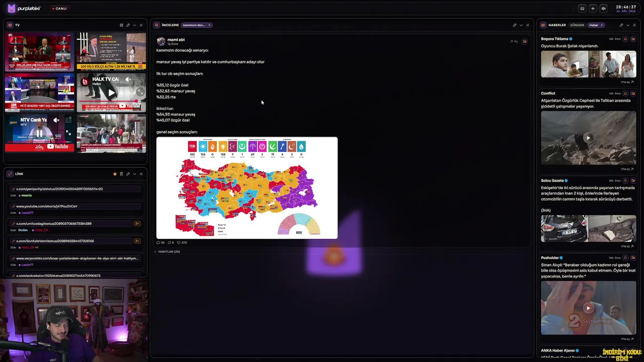Collapse the LİNK panel with its chevron

(134, 174)
